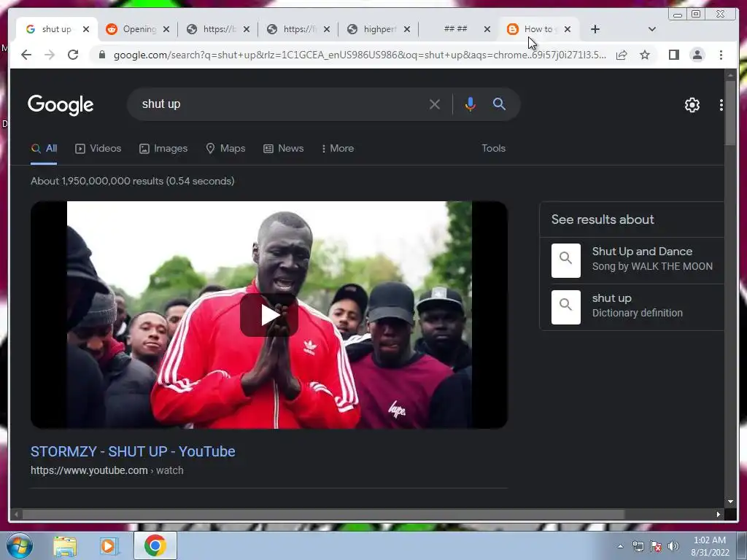Click the search icon beside Shut Up and Dance

coord(566,260)
